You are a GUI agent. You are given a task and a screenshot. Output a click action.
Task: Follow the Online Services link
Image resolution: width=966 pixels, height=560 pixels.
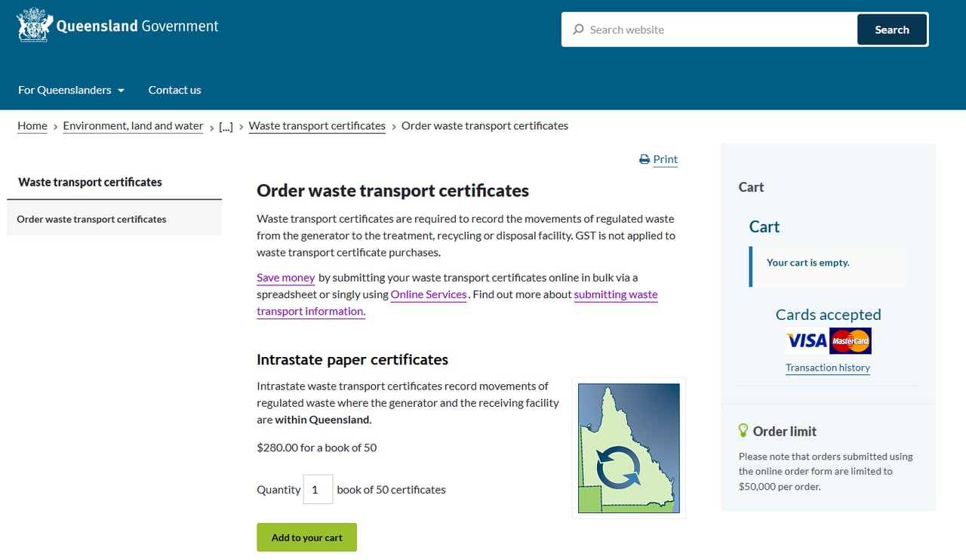(x=428, y=294)
